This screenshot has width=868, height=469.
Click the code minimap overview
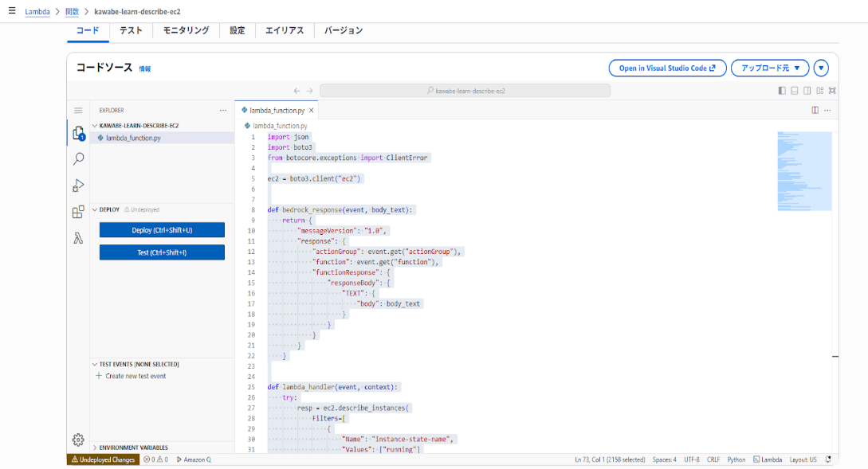point(804,171)
